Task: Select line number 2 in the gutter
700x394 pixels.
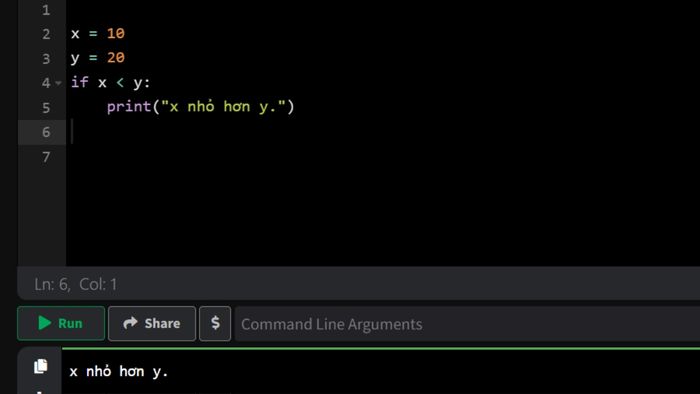Action: point(46,34)
